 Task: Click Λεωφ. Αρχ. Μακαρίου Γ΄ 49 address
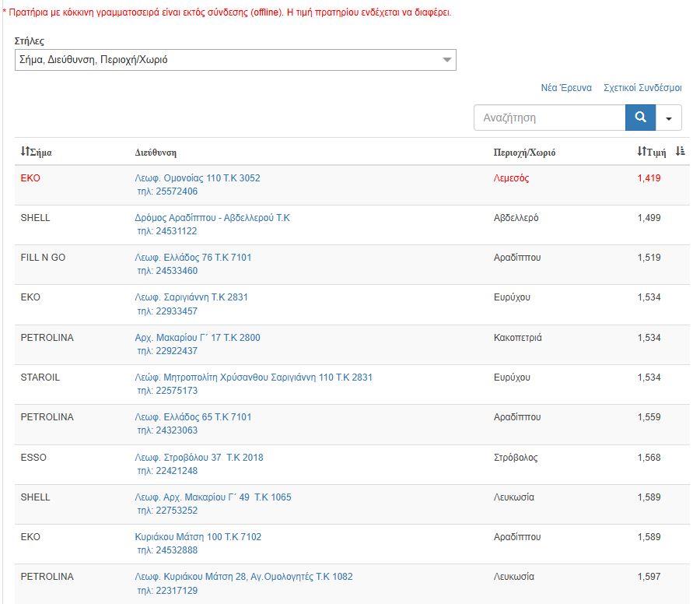pyautogui.click(x=213, y=497)
